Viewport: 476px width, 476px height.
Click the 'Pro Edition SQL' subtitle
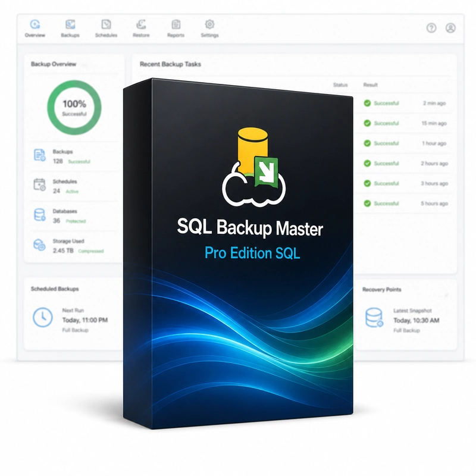pos(252,253)
